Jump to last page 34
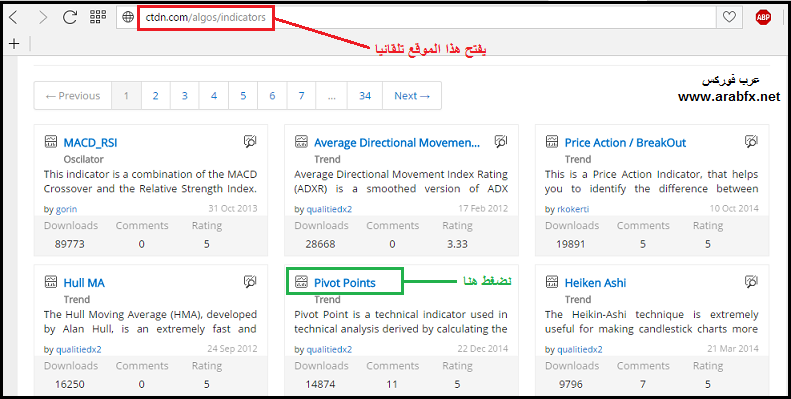The image size is (791, 399). click(365, 95)
